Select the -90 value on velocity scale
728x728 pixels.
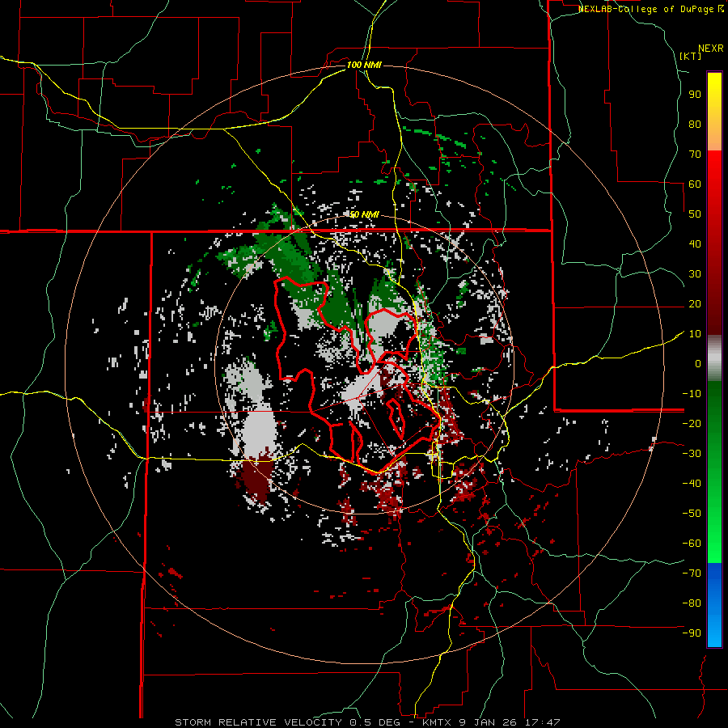(x=692, y=633)
